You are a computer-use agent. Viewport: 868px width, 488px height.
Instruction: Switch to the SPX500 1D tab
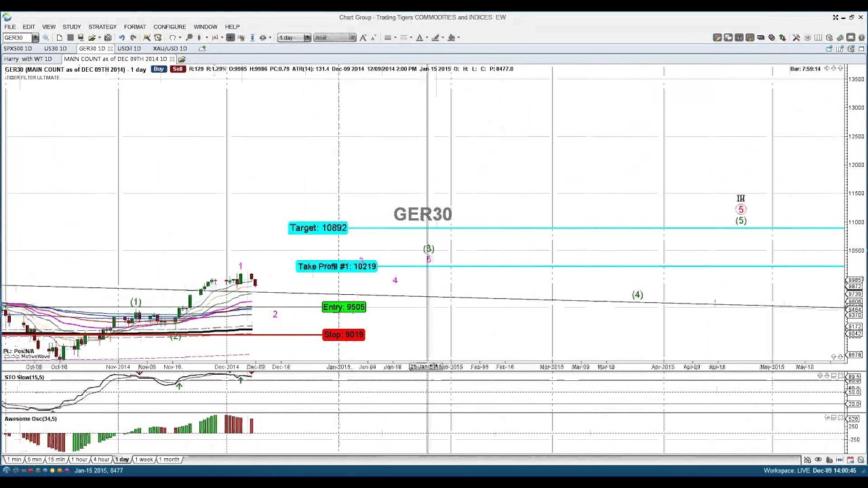point(18,49)
